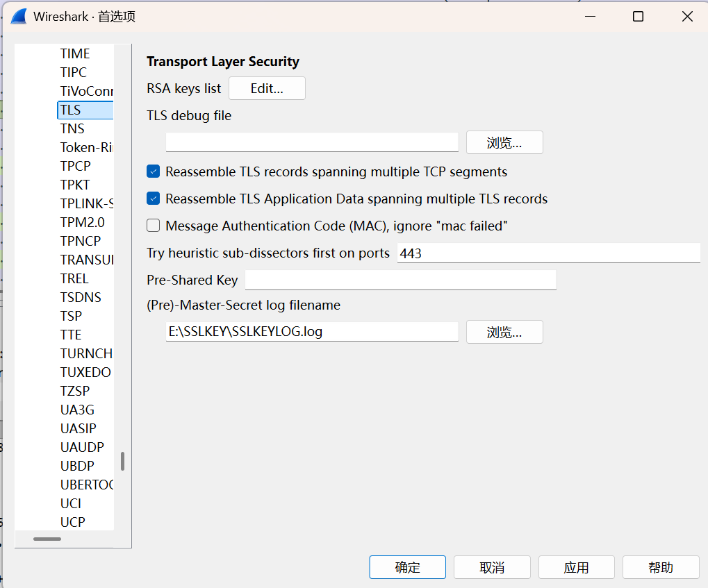Open the TPLINK-S protocol preferences
Image resolution: width=708 pixels, height=588 pixels.
click(x=86, y=203)
